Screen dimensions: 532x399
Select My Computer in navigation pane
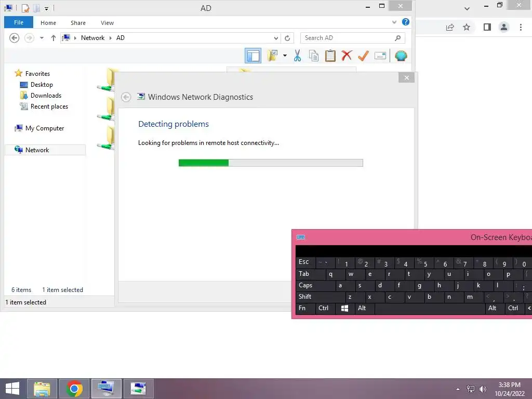tap(45, 128)
